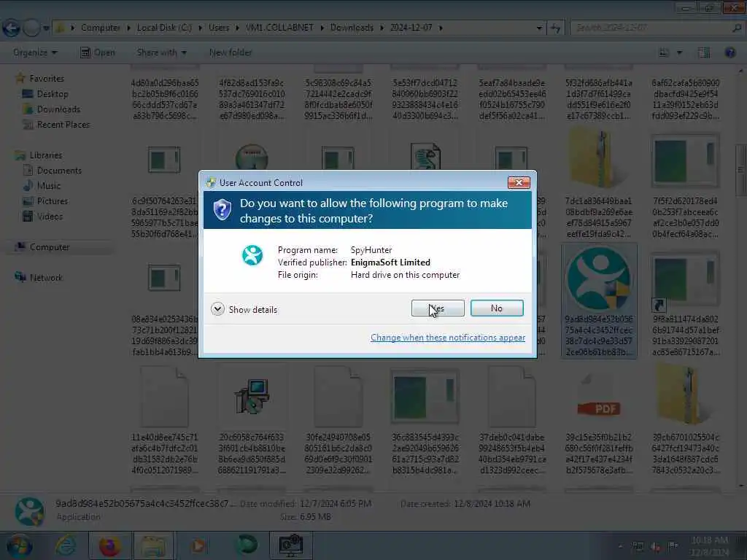This screenshot has width=747, height=560.
Task: Click the Forward navigation arrow in Explorer
Action: click(31, 28)
